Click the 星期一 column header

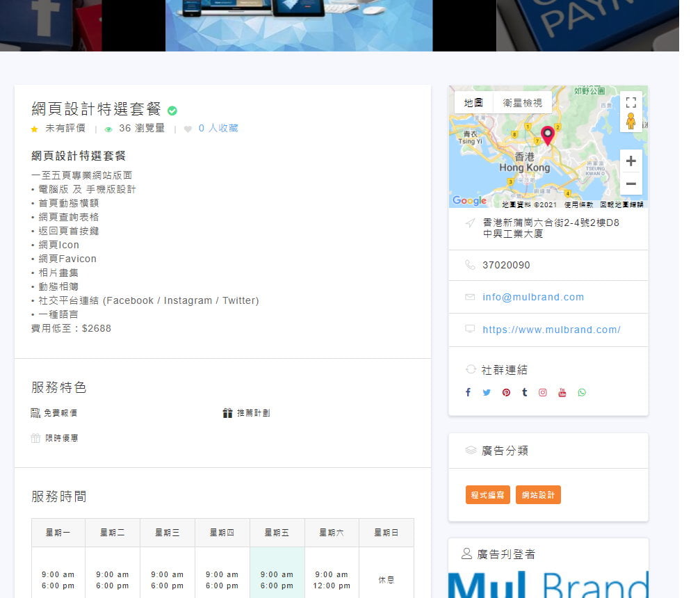tap(58, 533)
